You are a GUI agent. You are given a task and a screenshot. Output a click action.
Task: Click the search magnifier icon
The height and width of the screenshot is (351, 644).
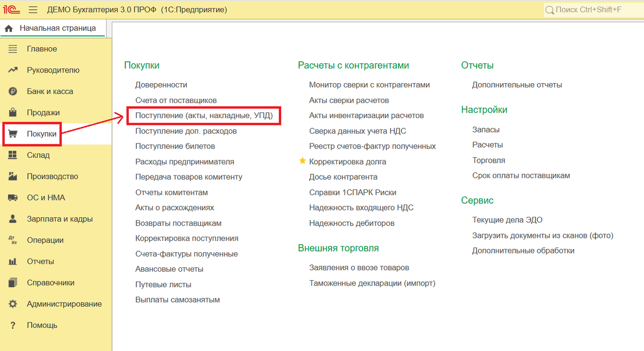point(550,10)
